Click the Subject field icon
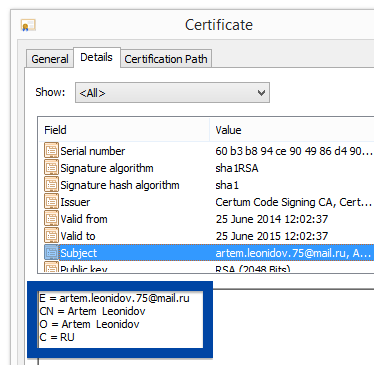Image resolution: width=374 pixels, height=365 pixels. [x=51, y=253]
